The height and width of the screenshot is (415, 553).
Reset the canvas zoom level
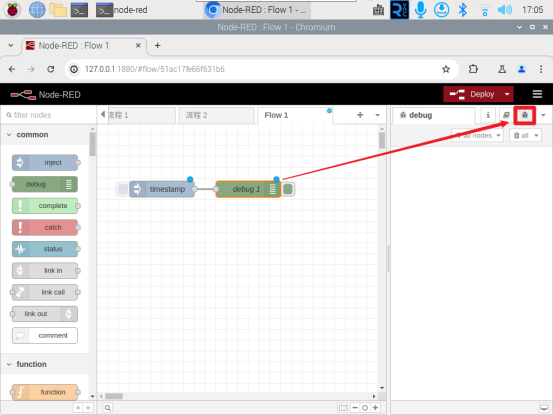365,408
